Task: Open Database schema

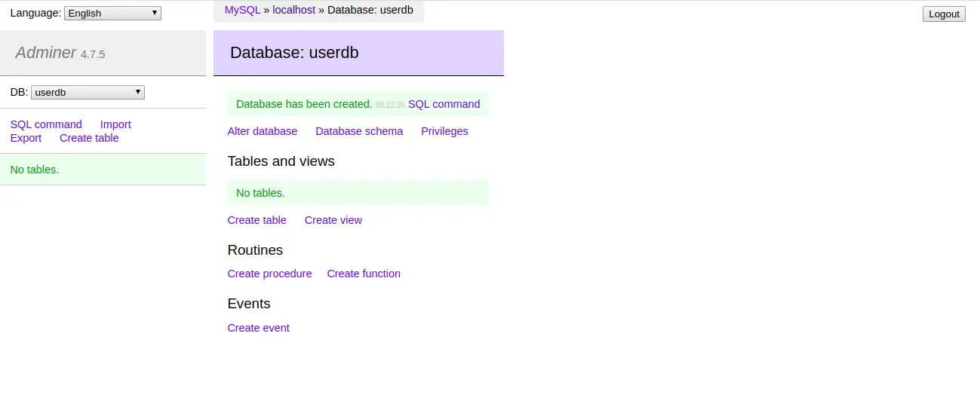Action: click(x=359, y=131)
